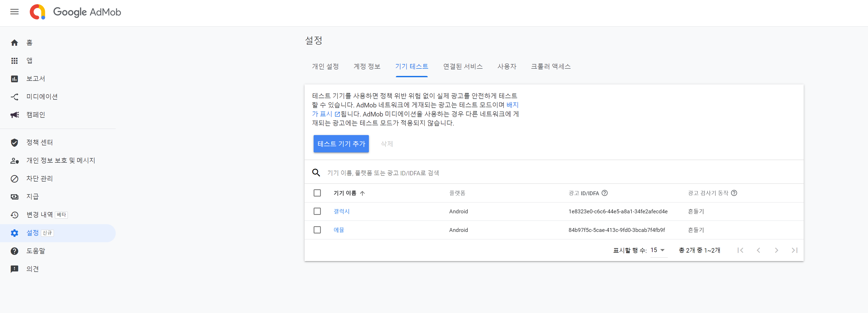Click the device search input field

(472, 173)
